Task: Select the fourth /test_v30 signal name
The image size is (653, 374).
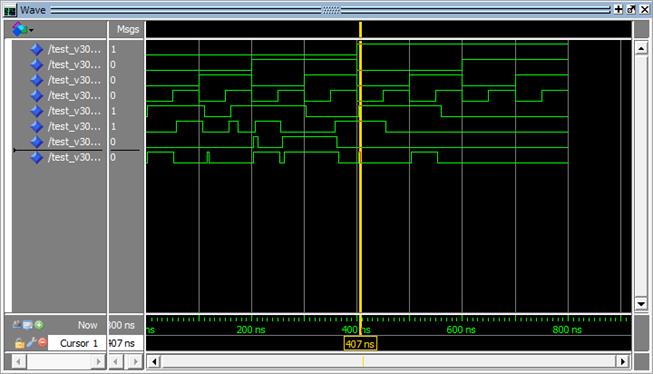Action: pyautogui.click(x=74, y=95)
